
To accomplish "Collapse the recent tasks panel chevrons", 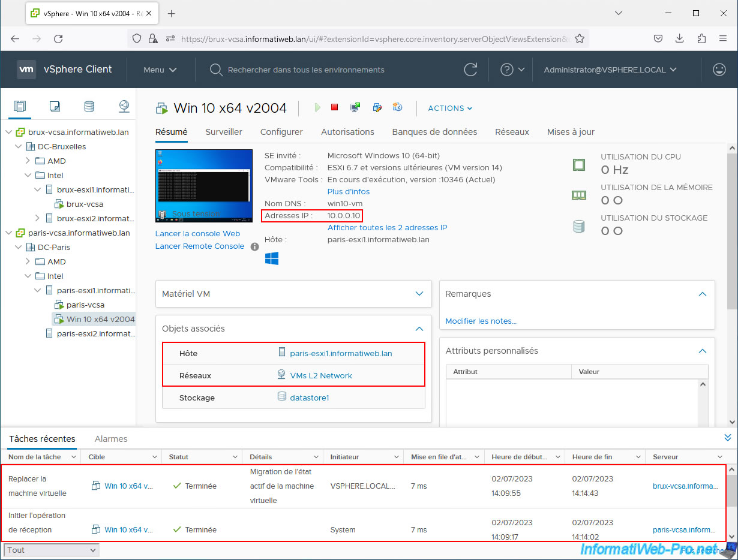I will (728, 438).
